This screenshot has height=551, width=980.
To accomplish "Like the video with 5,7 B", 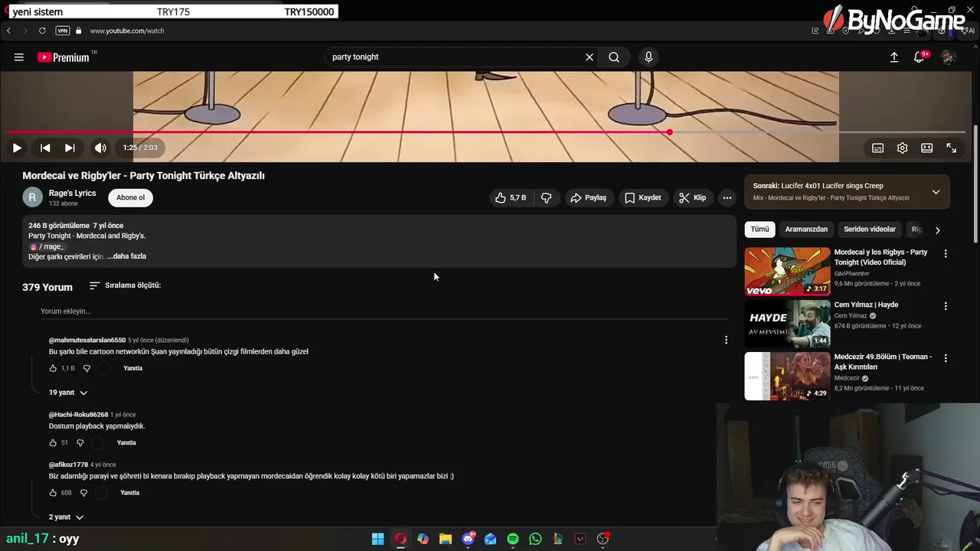I will (x=511, y=197).
